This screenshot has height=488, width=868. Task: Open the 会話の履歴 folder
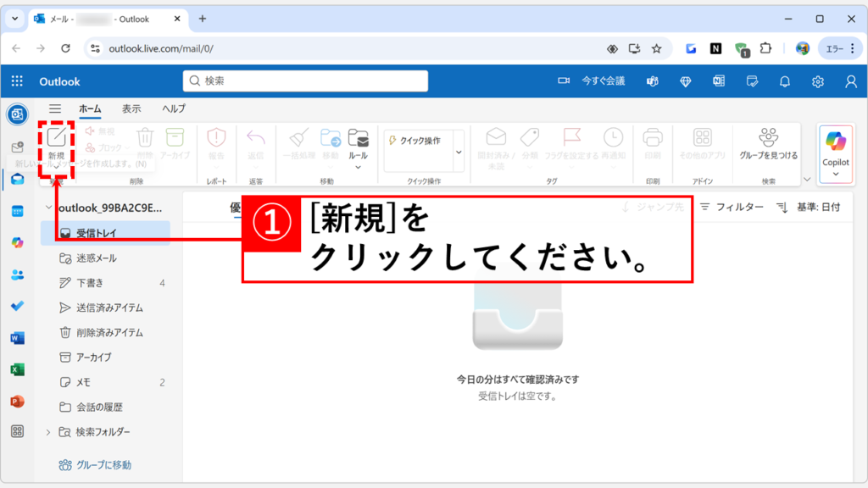point(105,408)
